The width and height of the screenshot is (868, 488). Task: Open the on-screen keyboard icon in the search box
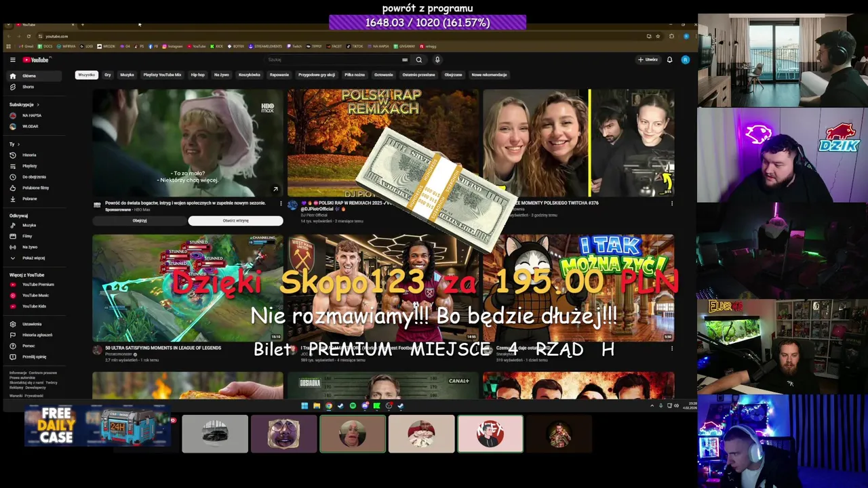pos(405,60)
